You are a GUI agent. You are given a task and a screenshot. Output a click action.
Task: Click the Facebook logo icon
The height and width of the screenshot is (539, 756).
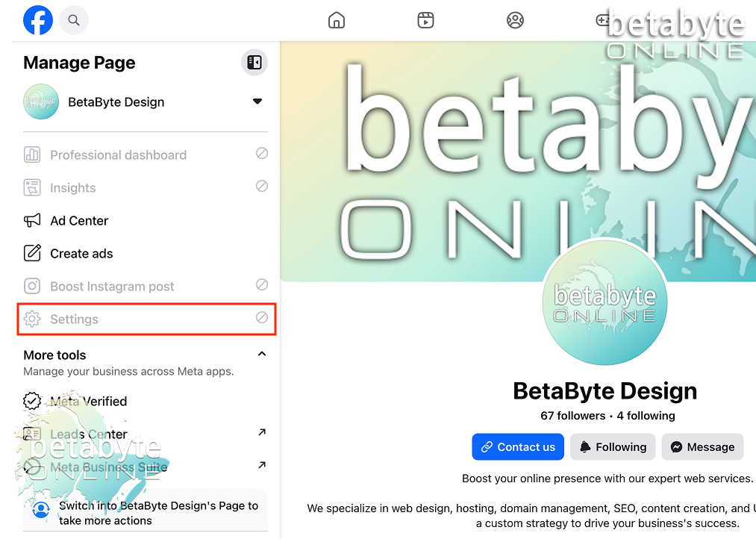coord(38,20)
